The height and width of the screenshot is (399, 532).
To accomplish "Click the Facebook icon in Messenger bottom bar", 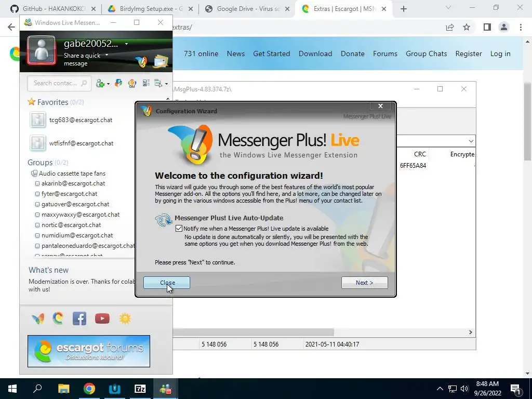I will pos(79,318).
